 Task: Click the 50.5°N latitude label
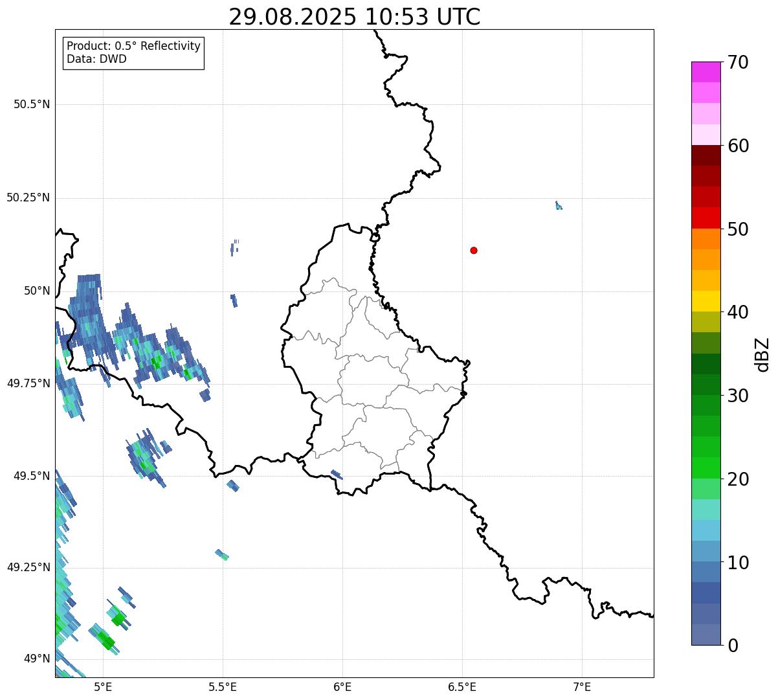32,104
